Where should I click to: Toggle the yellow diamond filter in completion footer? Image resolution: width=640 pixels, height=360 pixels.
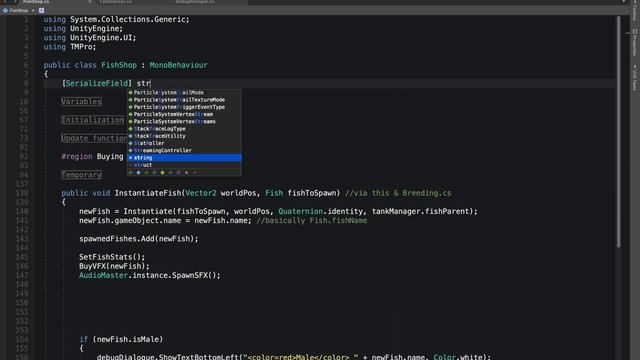click(x=162, y=173)
